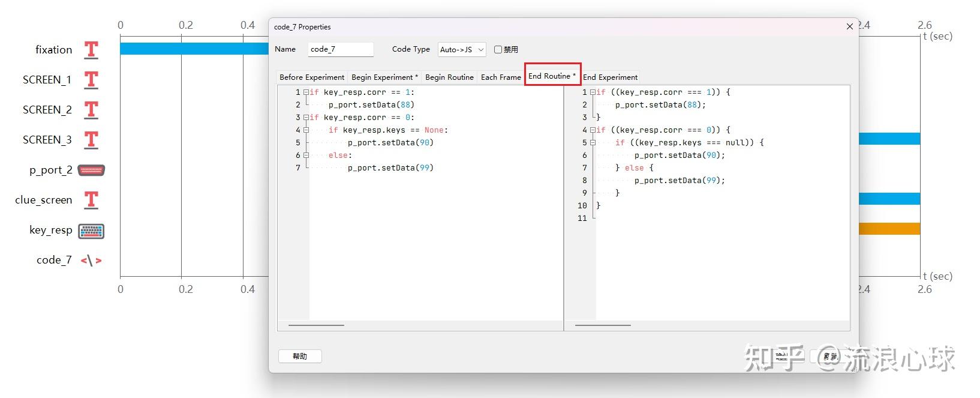Viewport: 980px width, 398px height.
Task: Click JS line 'if ((key_resp.keys === null)) {'
Action: click(x=690, y=143)
